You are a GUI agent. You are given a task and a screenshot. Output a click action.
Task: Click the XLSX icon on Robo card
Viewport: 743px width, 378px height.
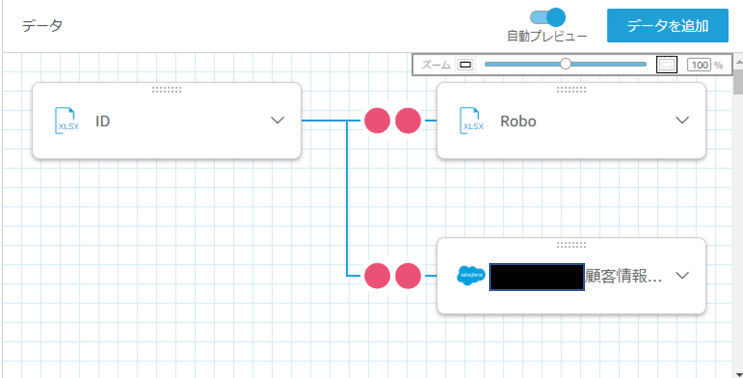click(x=472, y=121)
